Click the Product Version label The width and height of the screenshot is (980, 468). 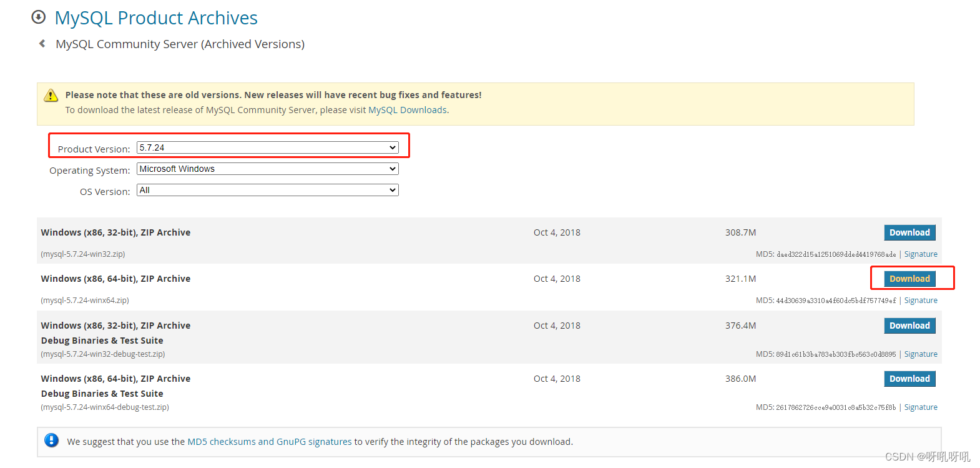(x=94, y=149)
